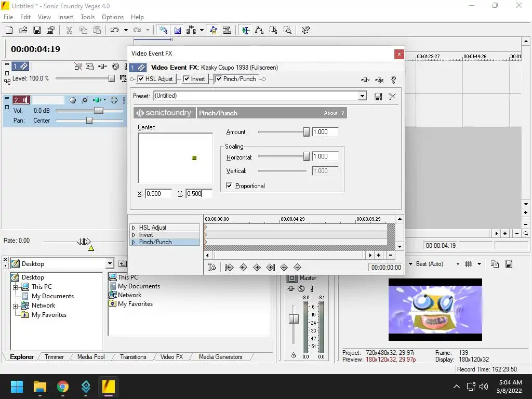Screen dimensions: 532x399
Task: Toggle the Pinch/Punch effect checkbox
Action: tap(219, 79)
